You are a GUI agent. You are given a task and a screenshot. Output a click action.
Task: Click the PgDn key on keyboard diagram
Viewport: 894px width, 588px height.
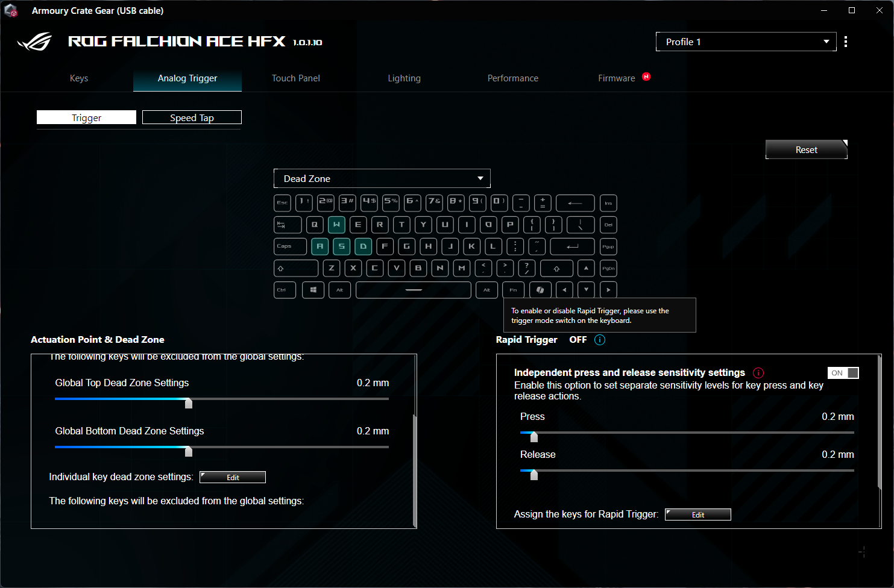point(608,268)
